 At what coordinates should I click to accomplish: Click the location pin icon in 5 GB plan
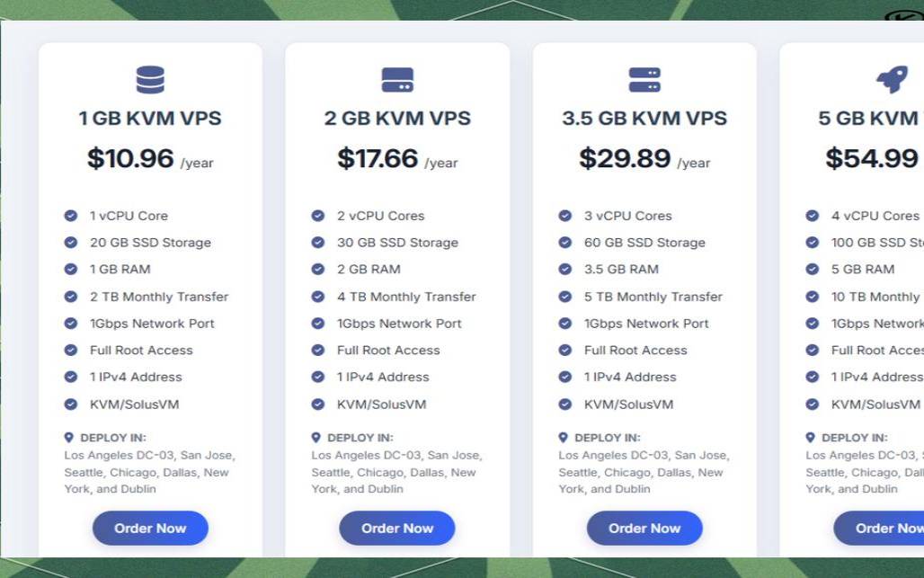click(810, 437)
